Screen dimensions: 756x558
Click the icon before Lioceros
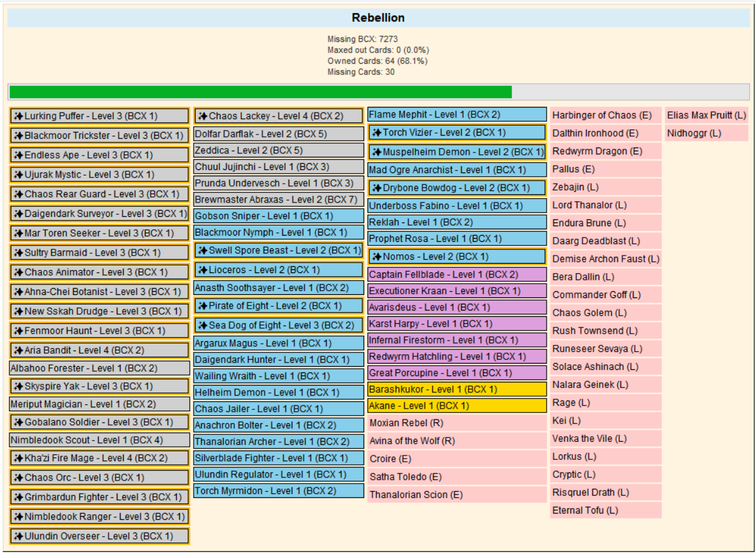[x=202, y=270]
